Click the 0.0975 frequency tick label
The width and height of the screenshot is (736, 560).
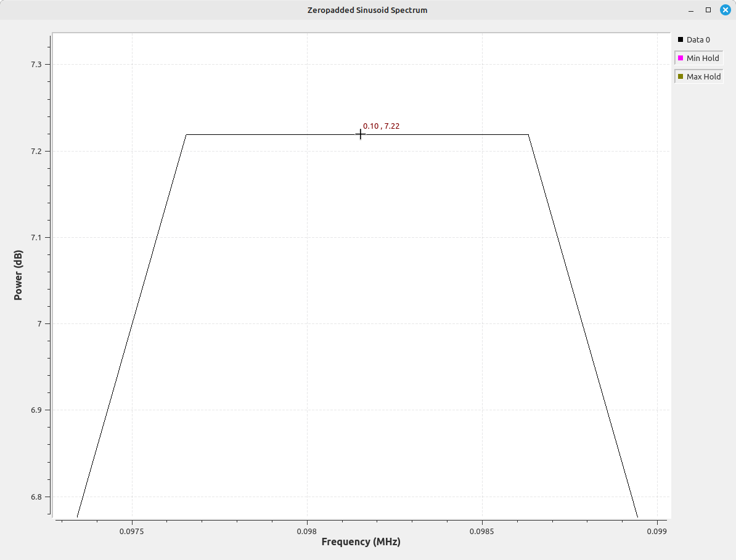(132, 530)
